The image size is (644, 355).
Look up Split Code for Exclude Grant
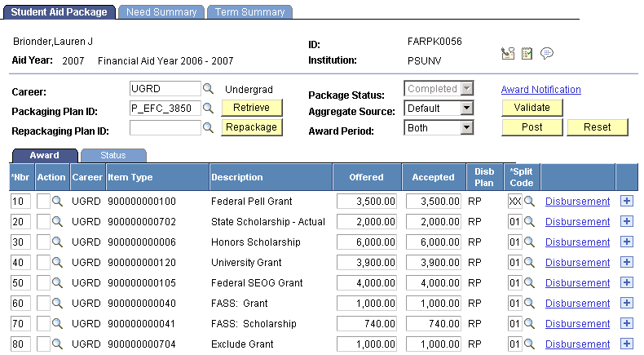529,344
